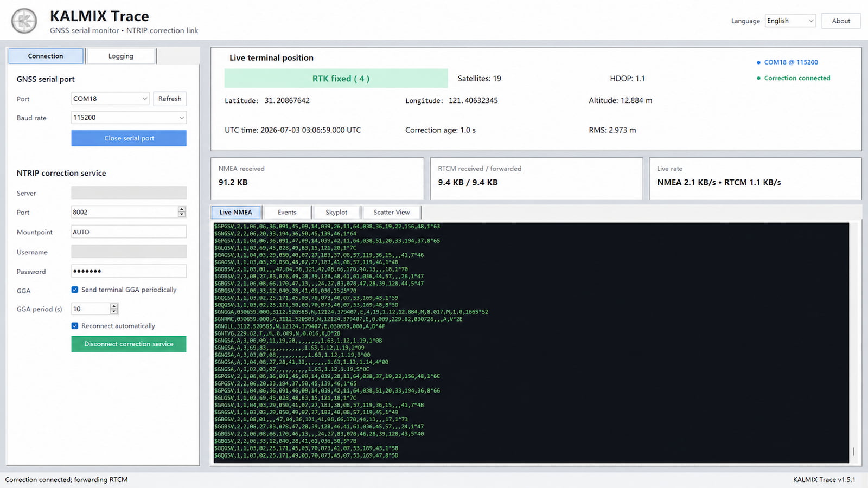
Task: Click the Latitude value 31.20867642
Action: coord(287,100)
